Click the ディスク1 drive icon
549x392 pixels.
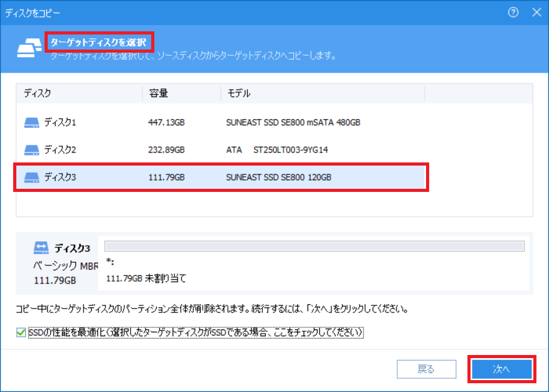click(31, 122)
